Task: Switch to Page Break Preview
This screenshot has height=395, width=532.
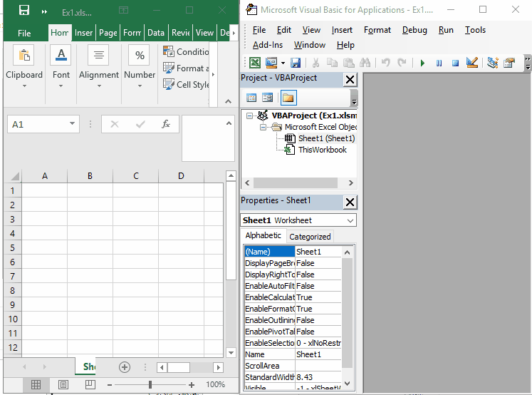Action: coord(90,384)
